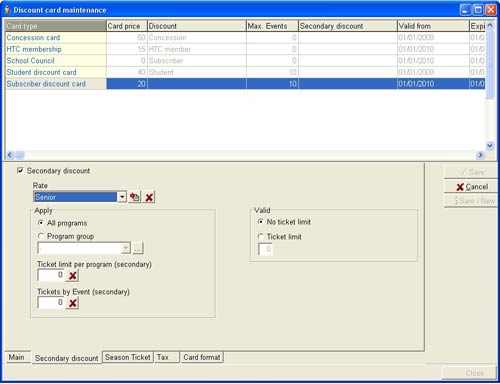The height and width of the screenshot is (384, 500).
Task: Open the Card format tab
Action: (x=202, y=357)
